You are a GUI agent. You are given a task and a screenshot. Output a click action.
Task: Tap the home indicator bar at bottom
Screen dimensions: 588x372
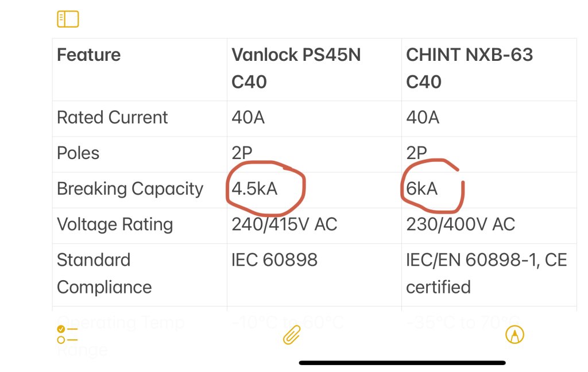[403, 363]
